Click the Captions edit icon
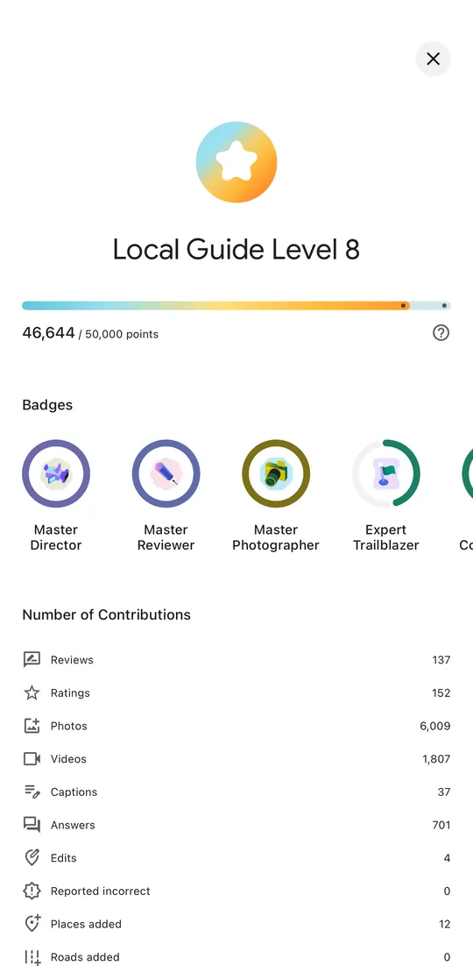The width and height of the screenshot is (473, 980). pyautogui.click(x=32, y=792)
